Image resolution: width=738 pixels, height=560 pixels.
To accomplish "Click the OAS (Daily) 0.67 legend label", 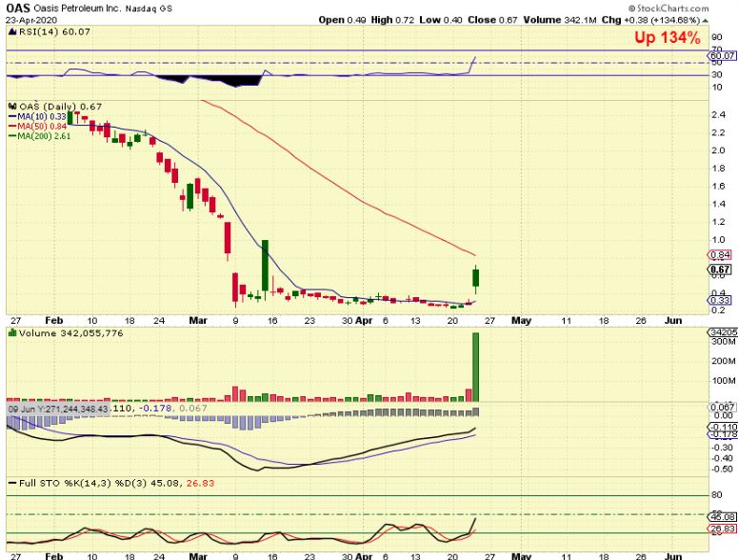I will (61, 107).
